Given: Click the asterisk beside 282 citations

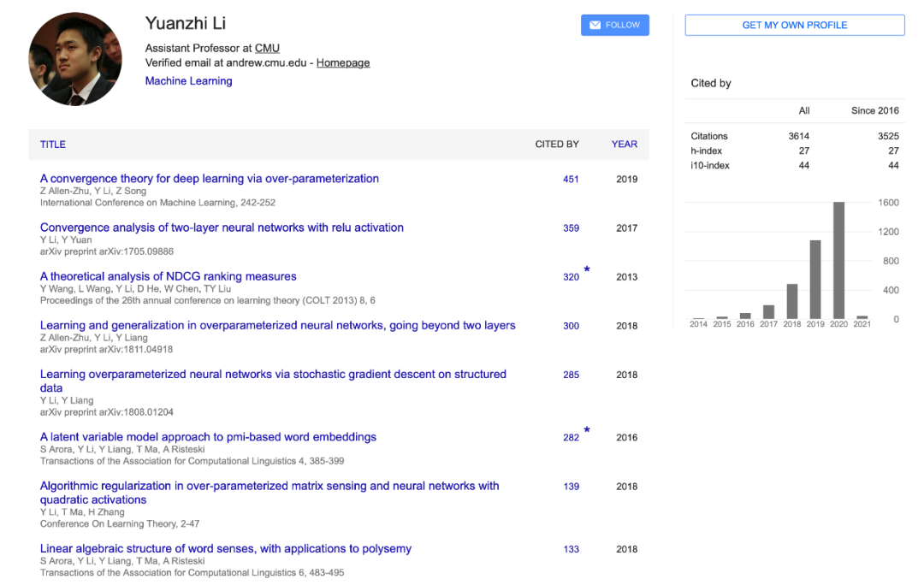Looking at the screenshot, I should point(587,430).
